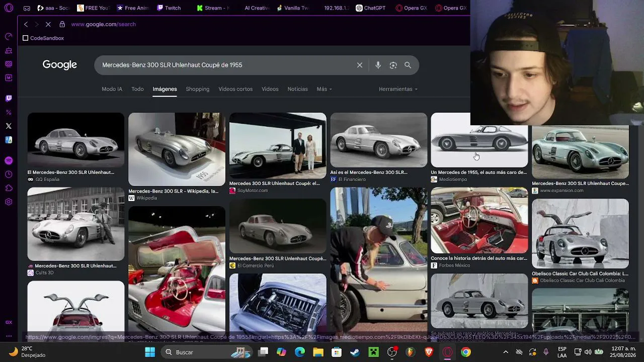Select the Videos cortos tab
This screenshot has height=362, width=644.
235,89
